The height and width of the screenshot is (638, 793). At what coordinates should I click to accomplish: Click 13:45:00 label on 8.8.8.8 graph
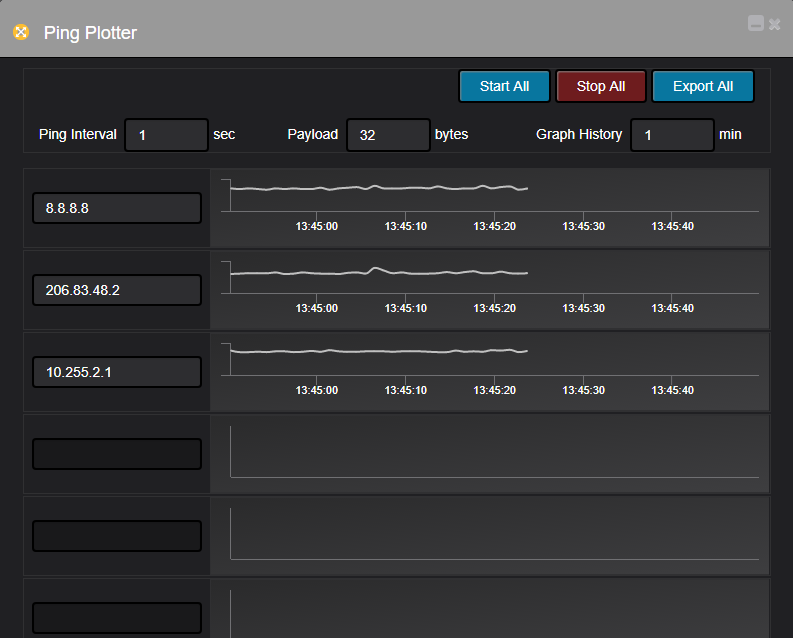tap(317, 226)
